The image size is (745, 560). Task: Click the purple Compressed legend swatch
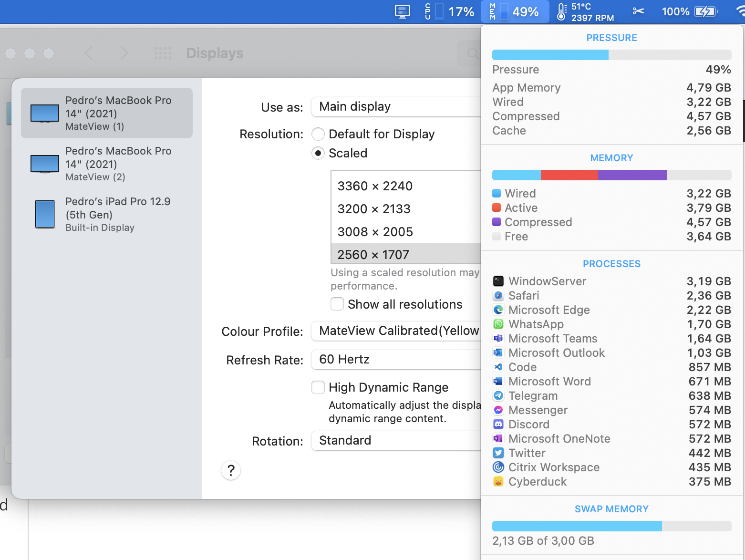point(497,222)
